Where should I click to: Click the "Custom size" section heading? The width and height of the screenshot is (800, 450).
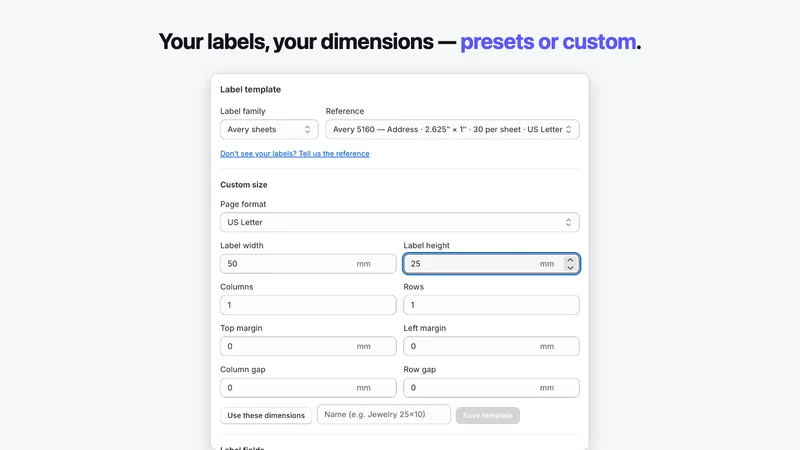pos(244,185)
